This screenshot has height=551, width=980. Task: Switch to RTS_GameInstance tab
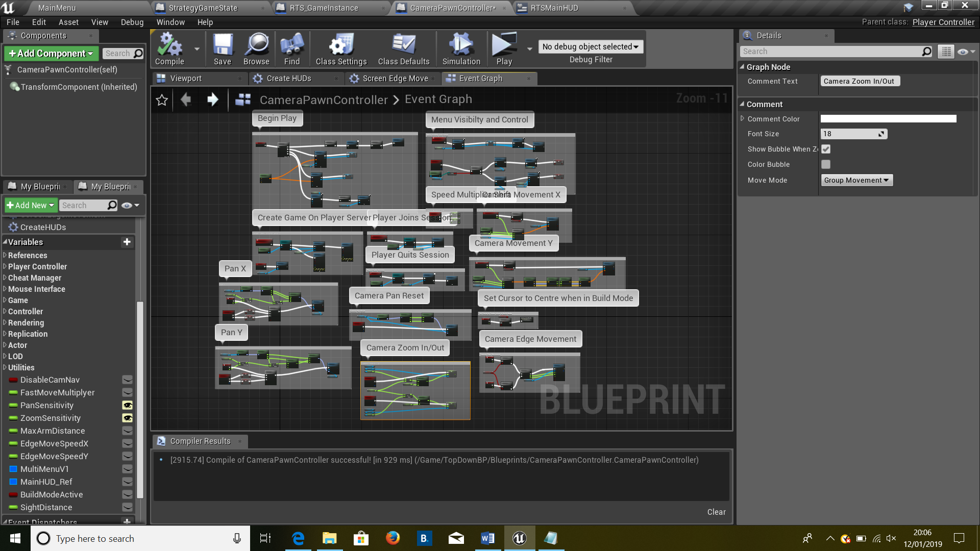324,8
